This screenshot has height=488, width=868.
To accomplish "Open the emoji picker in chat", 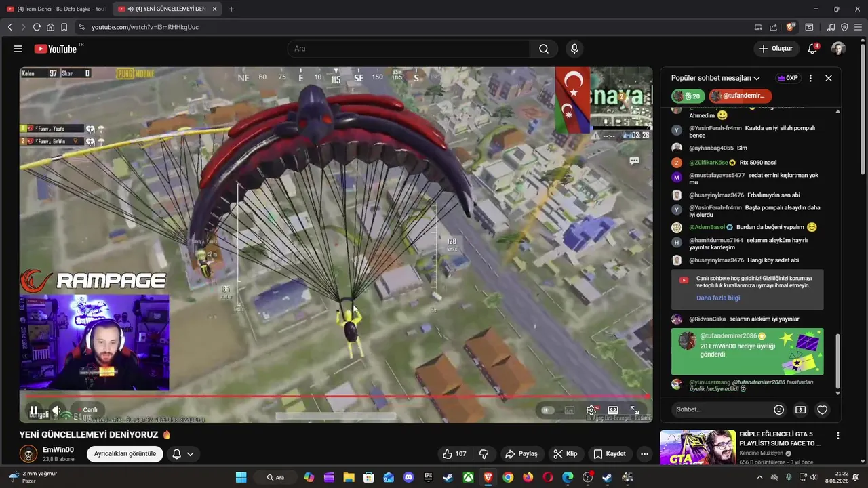I will pos(778,409).
